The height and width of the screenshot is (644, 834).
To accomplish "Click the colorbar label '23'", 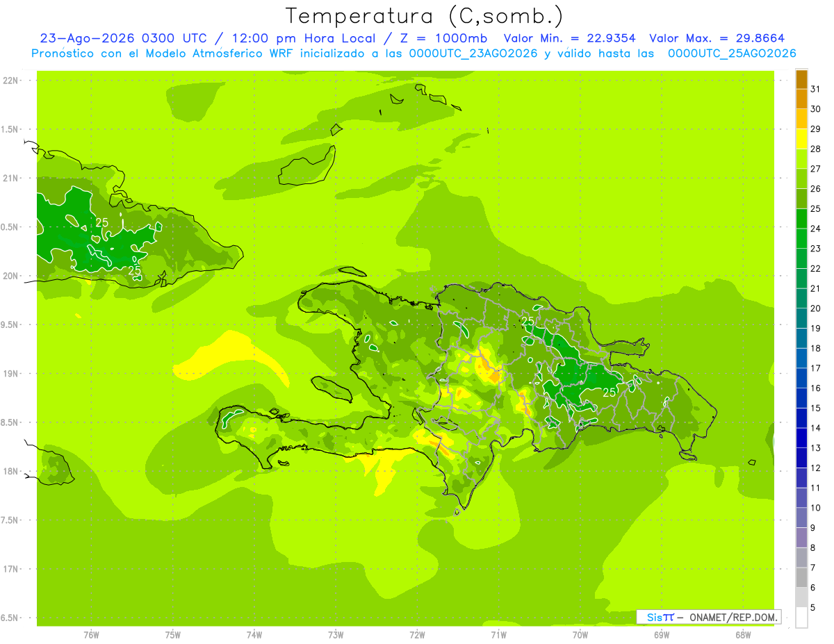I will click(x=815, y=249).
